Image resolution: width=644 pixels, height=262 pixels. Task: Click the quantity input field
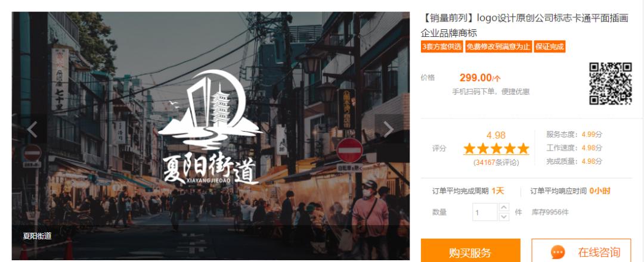pos(485,212)
